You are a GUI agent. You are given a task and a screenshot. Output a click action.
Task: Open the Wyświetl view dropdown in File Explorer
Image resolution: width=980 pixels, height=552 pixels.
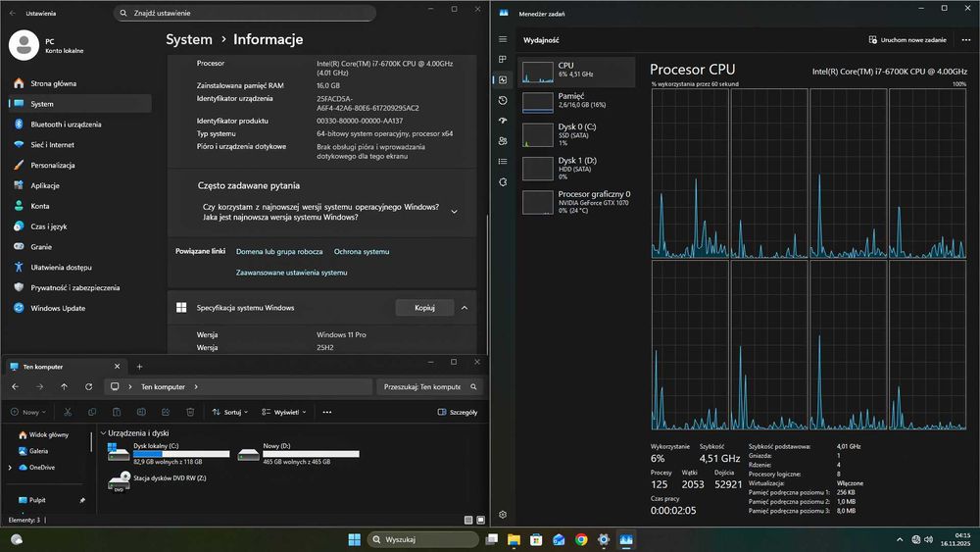284,412
